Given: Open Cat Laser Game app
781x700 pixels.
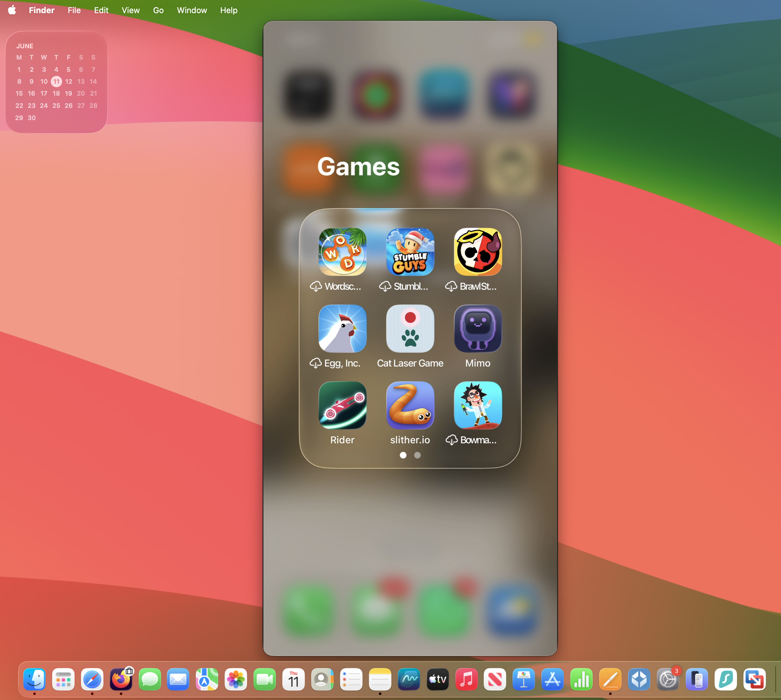Looking at the screenshot, I should [x=410, y=328].
